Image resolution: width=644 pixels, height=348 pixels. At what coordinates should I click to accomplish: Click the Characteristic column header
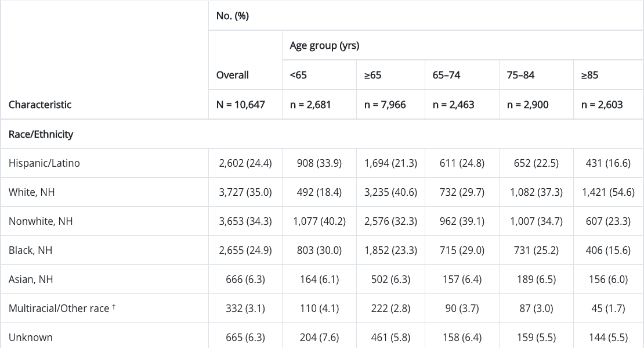[x=40, y=105]
